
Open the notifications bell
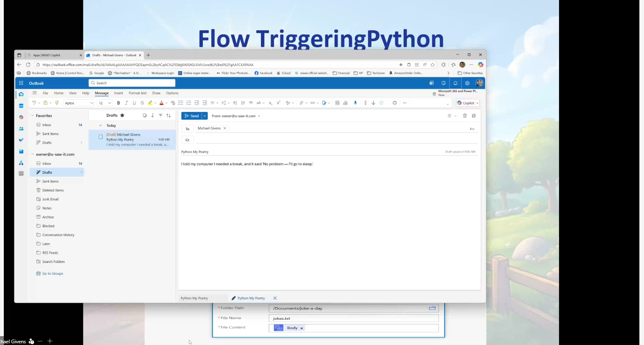click(x=455, y=83)
